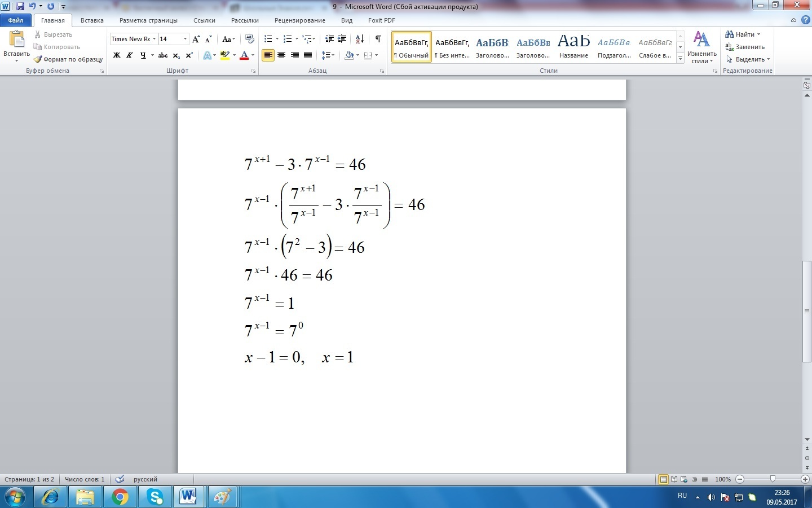Center the paragraph text
This screenshot has height=508, width=812.
pyautogui.click(x=281, y=55)
